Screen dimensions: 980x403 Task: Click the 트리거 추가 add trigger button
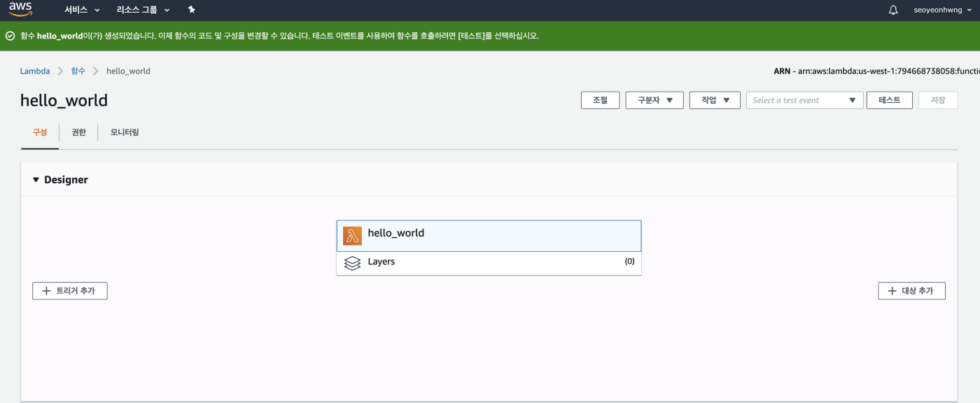point(70,290)
